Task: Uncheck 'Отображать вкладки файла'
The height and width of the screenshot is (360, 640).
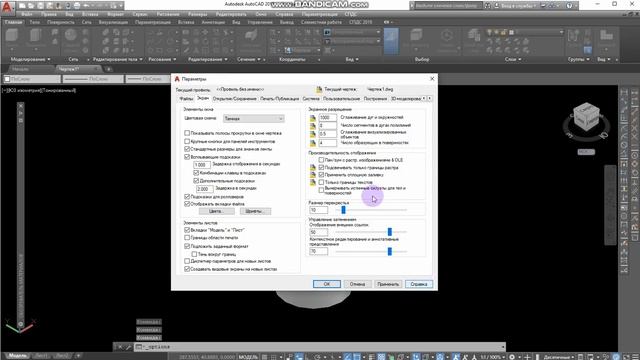Action: pyautogui.click(x=187, y=204)
